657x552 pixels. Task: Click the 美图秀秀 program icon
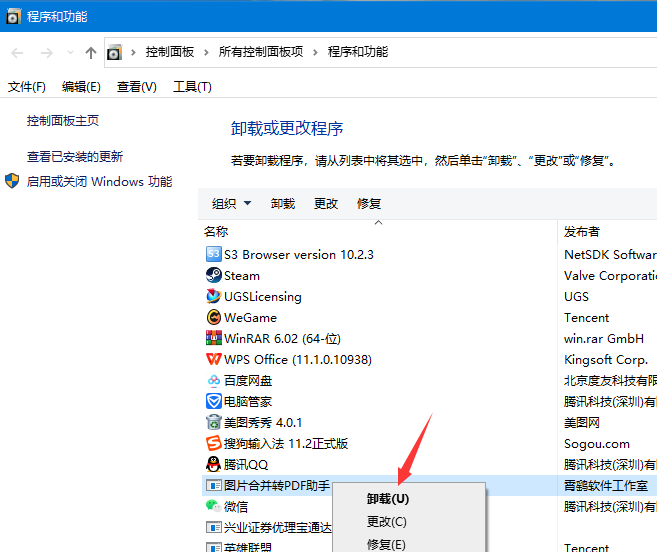pos(214,422)
